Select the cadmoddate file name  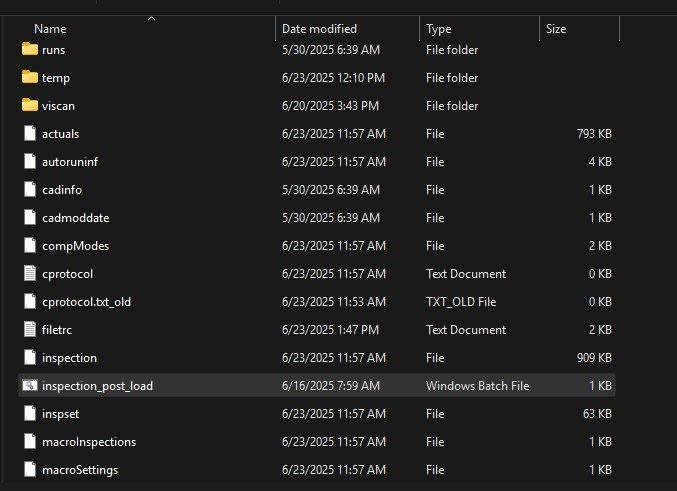click(76, 218)
